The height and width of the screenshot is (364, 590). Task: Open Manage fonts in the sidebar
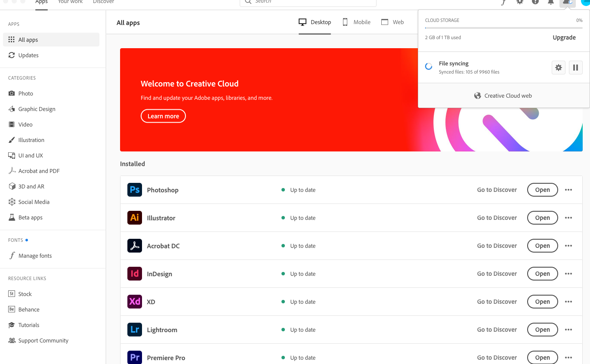tap(34, 255)
